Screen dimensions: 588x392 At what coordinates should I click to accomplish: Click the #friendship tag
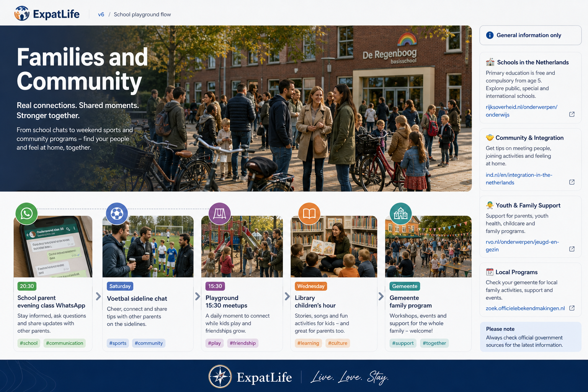point(243,343)
